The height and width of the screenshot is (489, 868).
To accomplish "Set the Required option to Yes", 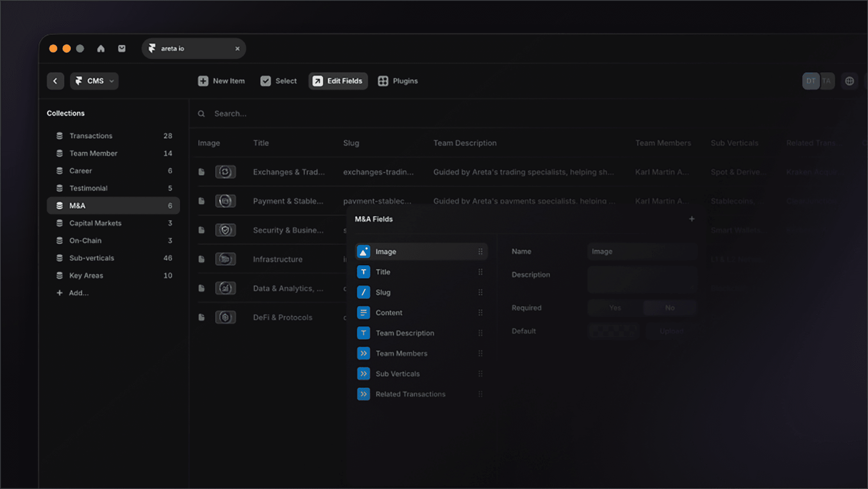I will pyautogui.click(x=614, y=307).
